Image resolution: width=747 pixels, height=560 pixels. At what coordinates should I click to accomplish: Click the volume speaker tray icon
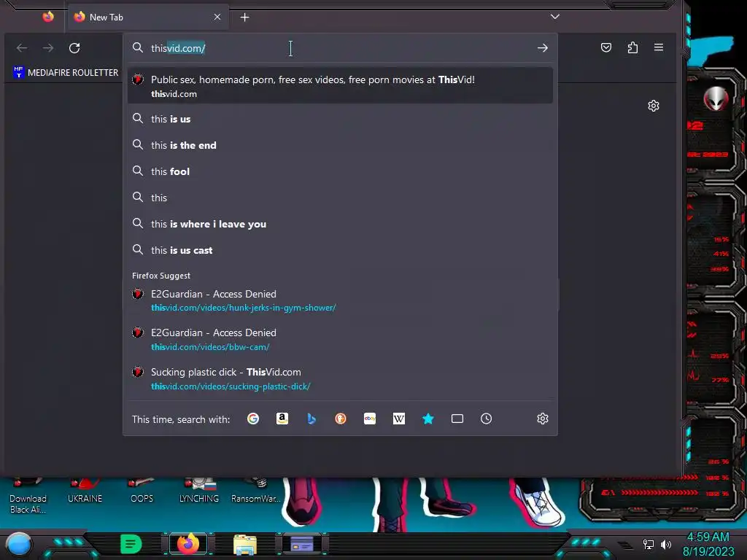coord(665,544)
